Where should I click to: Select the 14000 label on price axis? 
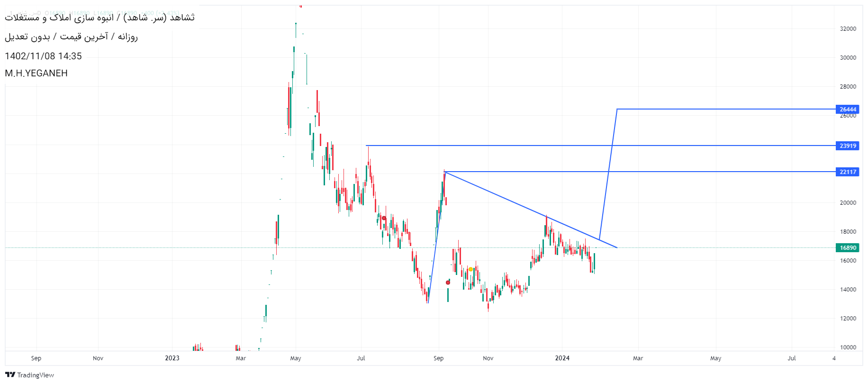(848, 290)
